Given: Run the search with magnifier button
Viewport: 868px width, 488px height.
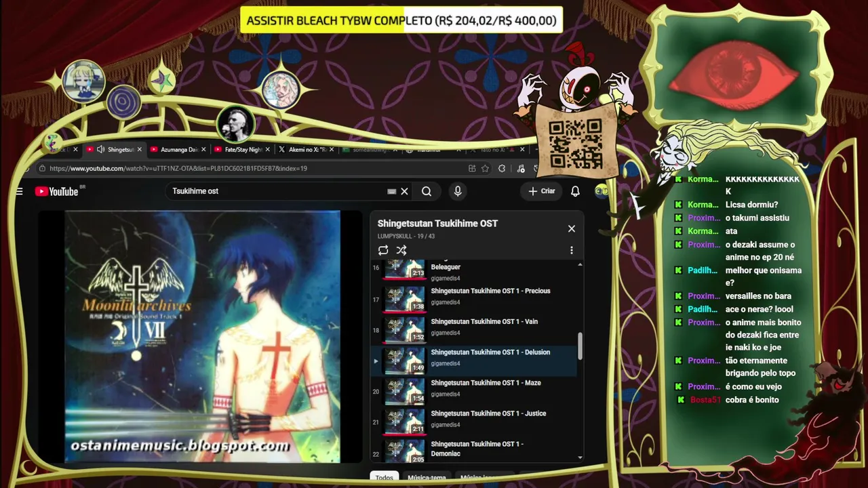Looking at the screenshot, I should [x=427, y=191].
